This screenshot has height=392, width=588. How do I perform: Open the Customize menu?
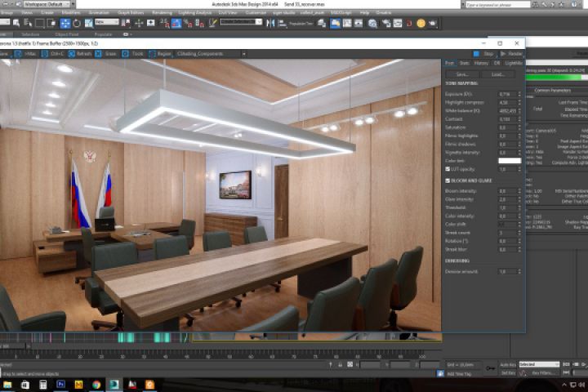[256, 13]
